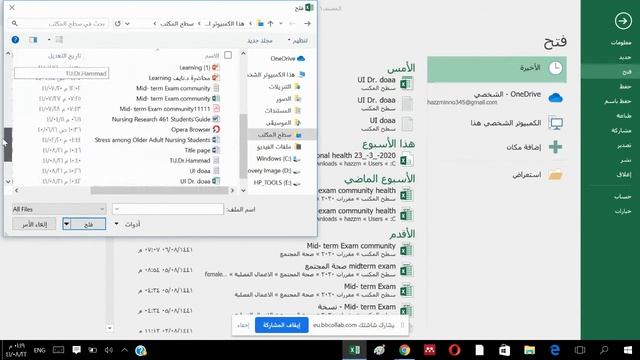The image size is (640, 360).
Task: Select UI Dr. doaa file in dialog list
Action: point(200,181)
